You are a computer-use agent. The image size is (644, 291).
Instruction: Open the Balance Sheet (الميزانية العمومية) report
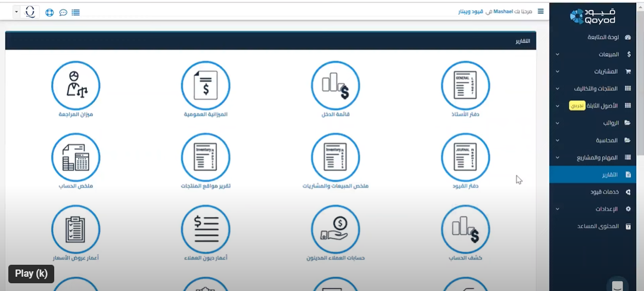[206, 86]
